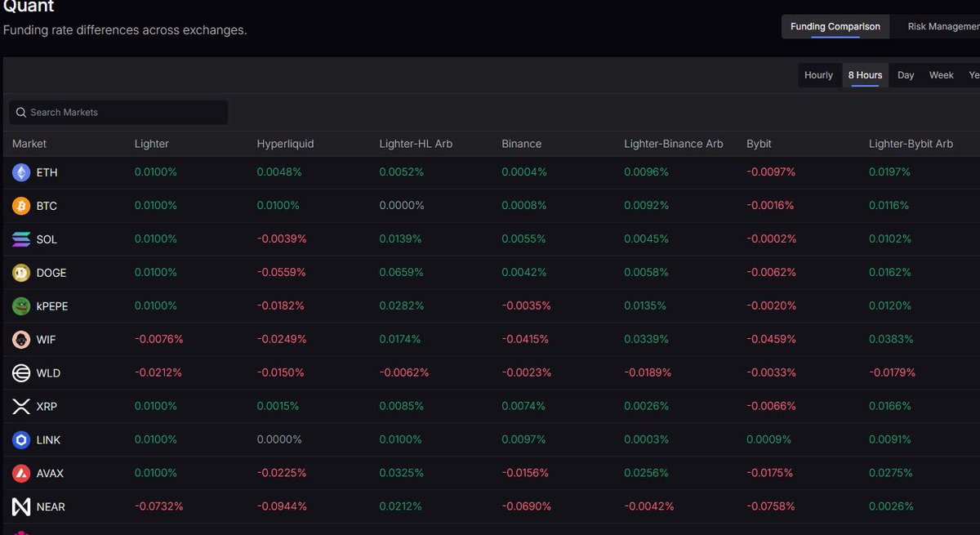This screenshot has width=980, height=535.
Task: Select the Day timeframe
Action: [906, 75]
